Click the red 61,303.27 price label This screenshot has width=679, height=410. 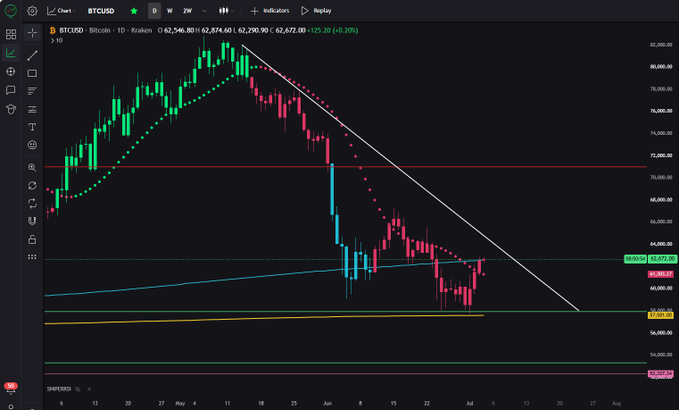661,274
